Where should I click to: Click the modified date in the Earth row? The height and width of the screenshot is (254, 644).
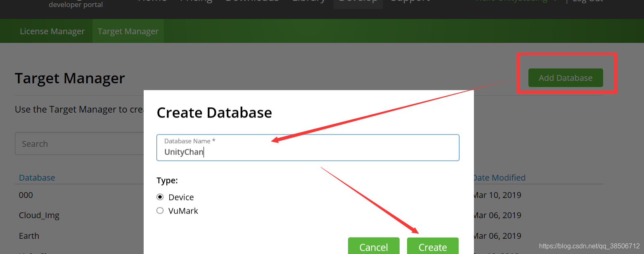(x=497, y=236)
